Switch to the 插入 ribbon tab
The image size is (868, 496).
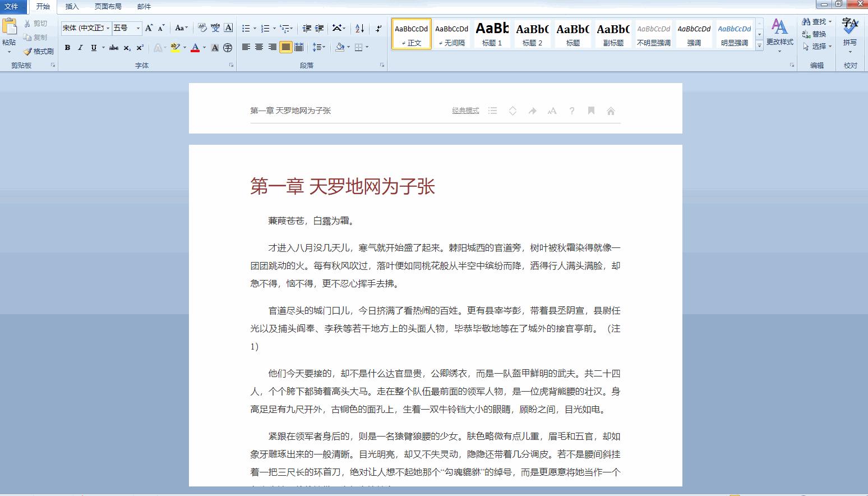pyautogui.click(x=72, y=6)
